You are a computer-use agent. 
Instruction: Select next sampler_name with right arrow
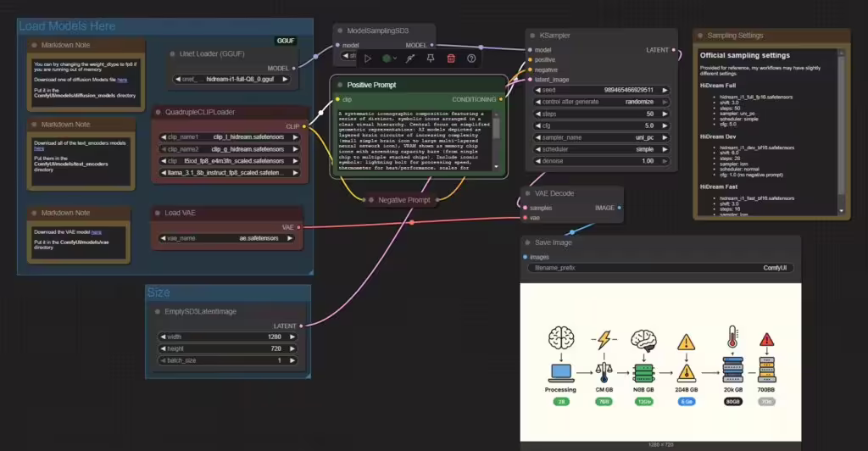(x=665, y=137)
